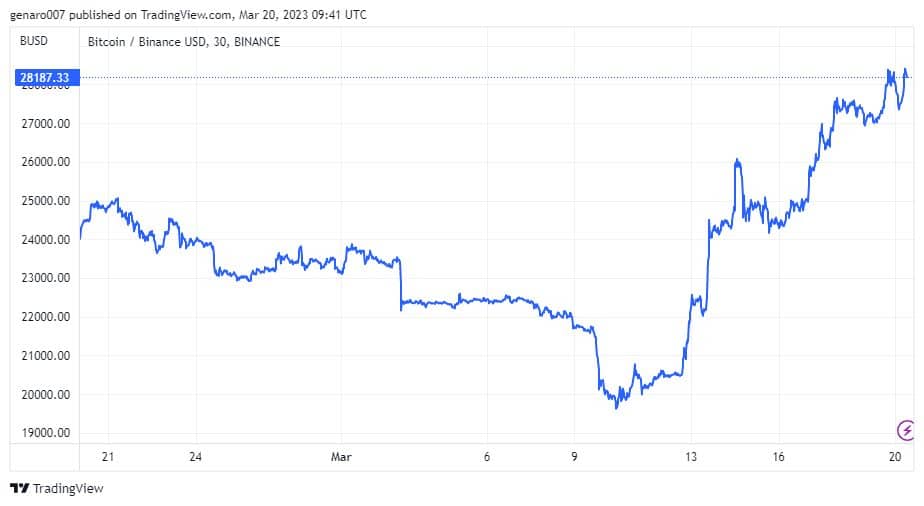Select the 20 date marker
The width and height of the screenshot is (924, 506).
click(x=895, y=457)
